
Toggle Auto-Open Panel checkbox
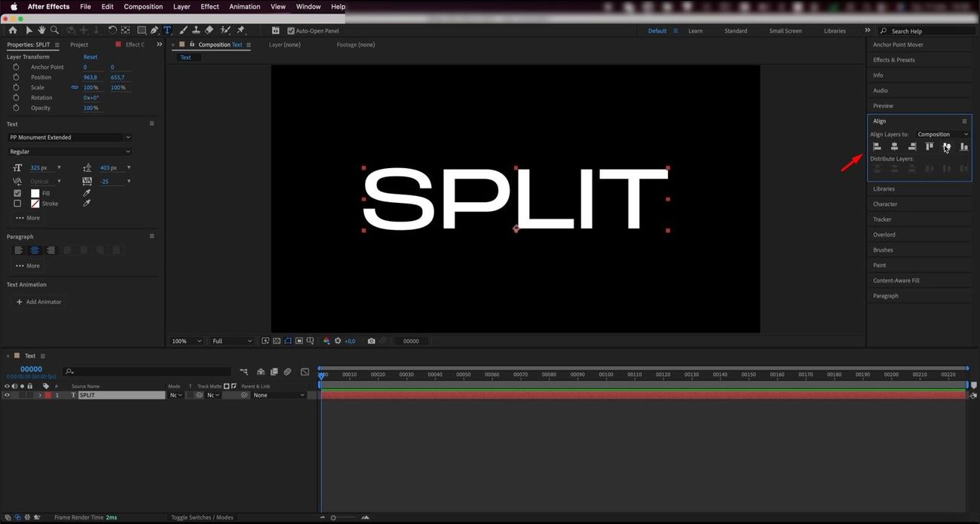[x=291, y=31]
